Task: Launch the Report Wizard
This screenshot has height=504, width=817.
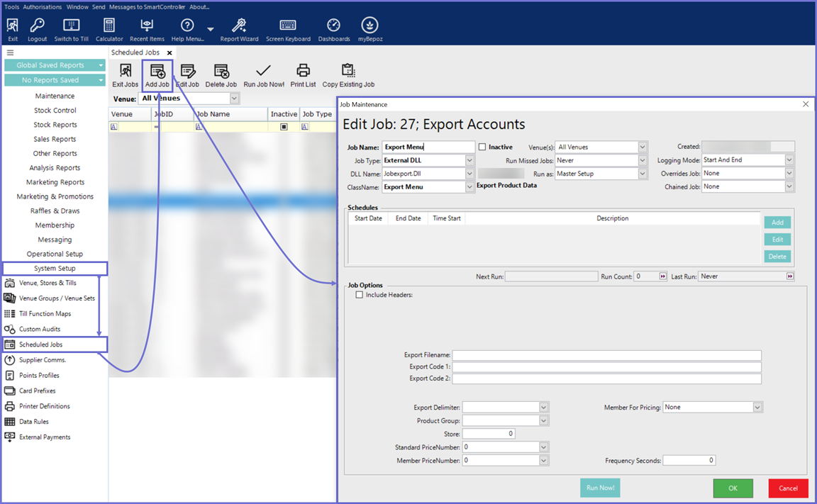Action: [x=239, y=30]
